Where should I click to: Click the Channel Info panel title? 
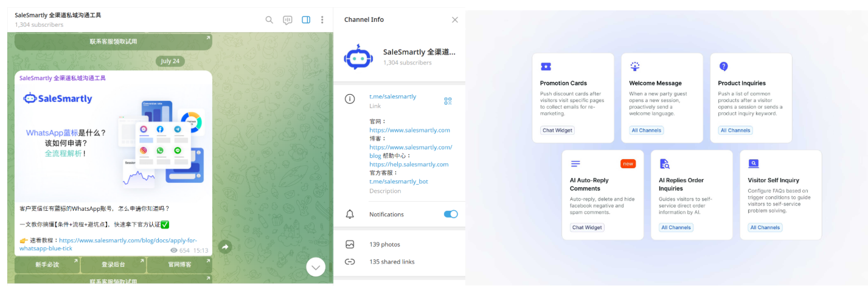364,19
